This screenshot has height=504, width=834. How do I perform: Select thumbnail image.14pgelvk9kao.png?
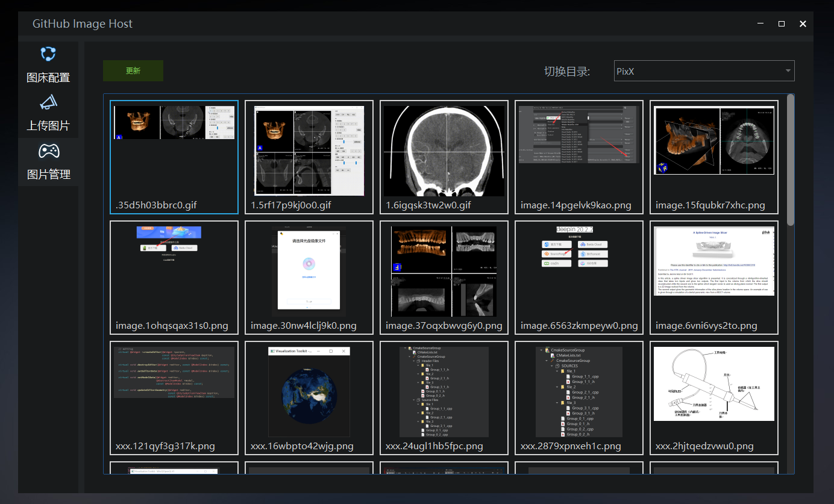pos(579,157)
